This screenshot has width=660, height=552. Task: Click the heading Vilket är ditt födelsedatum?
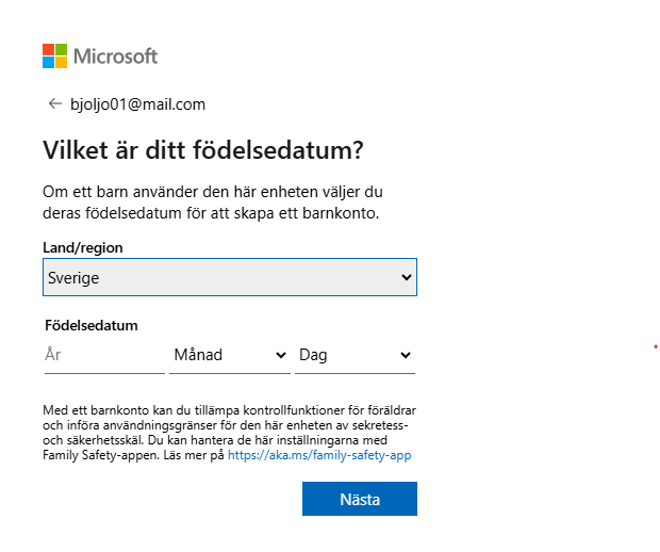pos(203,150)
